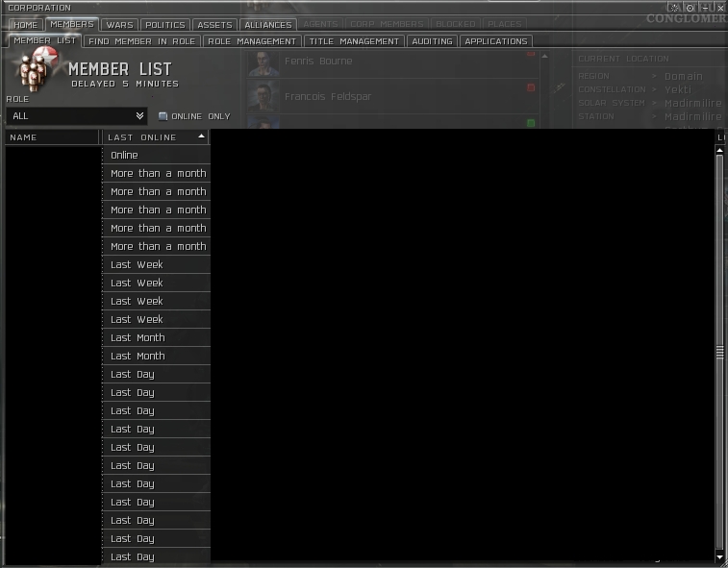Click Fenris Bourne's portrait thumbnail
Viewport: 728px width, 568px height.
point(263,62)
